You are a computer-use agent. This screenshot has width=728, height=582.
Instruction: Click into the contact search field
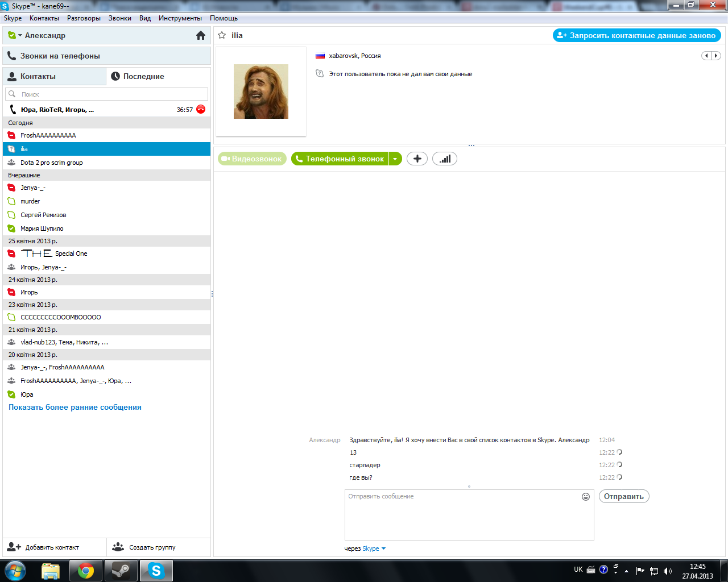pos(107,94)
